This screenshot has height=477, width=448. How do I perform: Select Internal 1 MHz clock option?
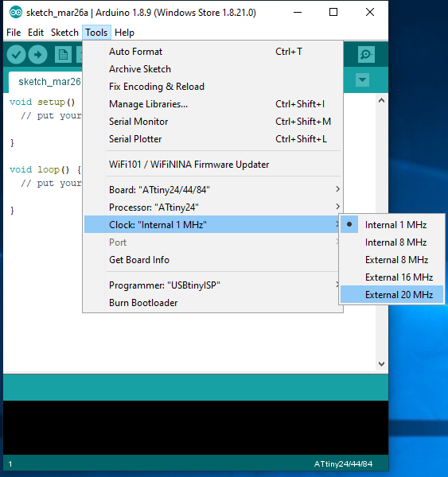(x=392, y=225)
